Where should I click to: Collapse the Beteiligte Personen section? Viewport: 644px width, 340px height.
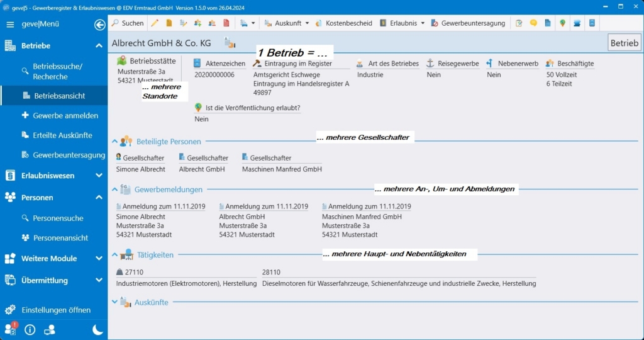tap(114, 142)
